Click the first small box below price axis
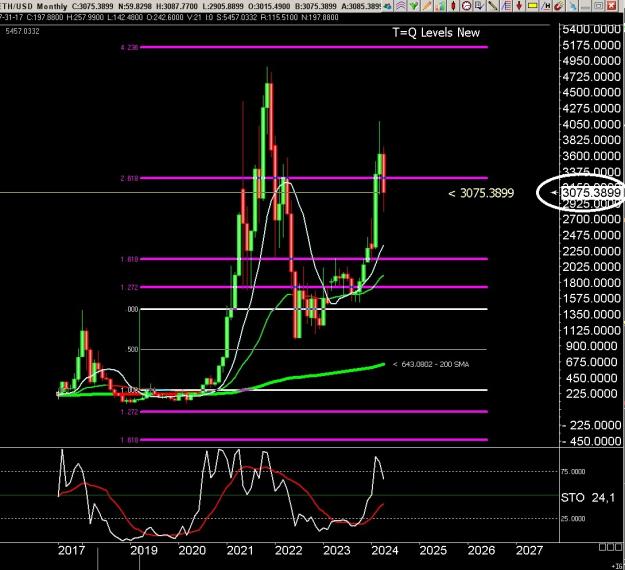This screenshot has width=625, height=570. 603,547
